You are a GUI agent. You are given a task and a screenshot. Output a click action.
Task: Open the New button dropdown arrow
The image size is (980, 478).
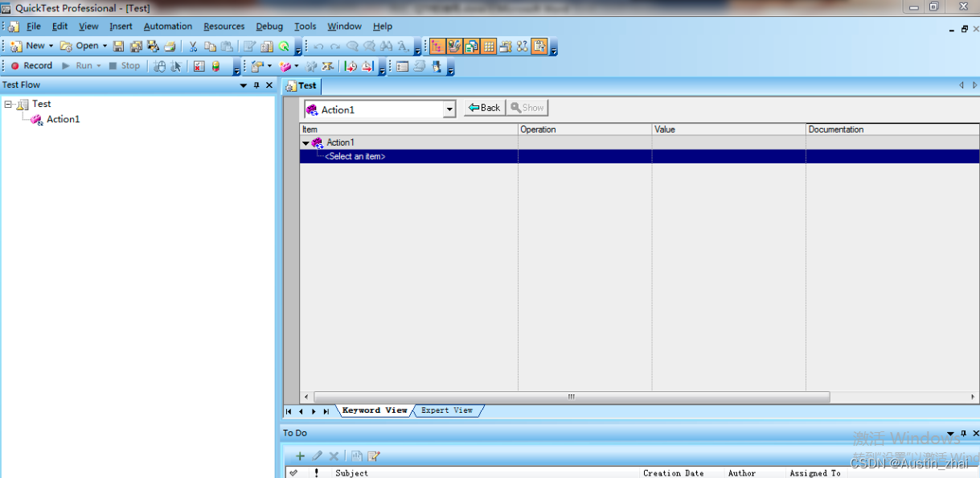(x=51, y=46)
